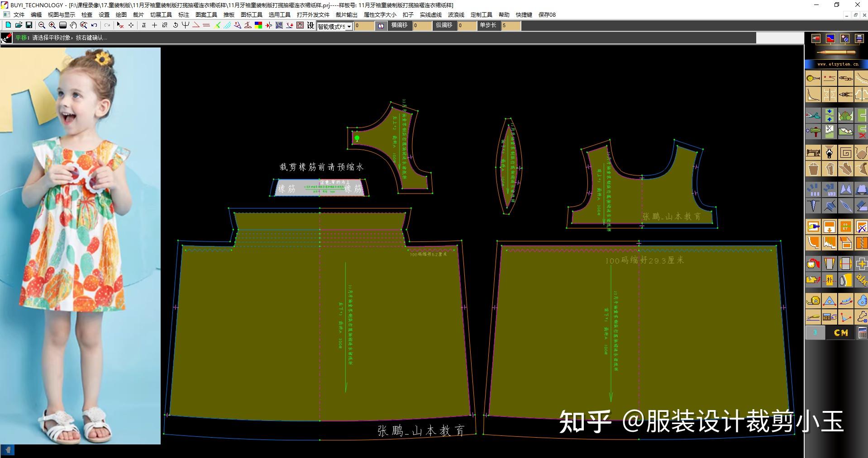Open a project with the folder icon

click(19, 25)
